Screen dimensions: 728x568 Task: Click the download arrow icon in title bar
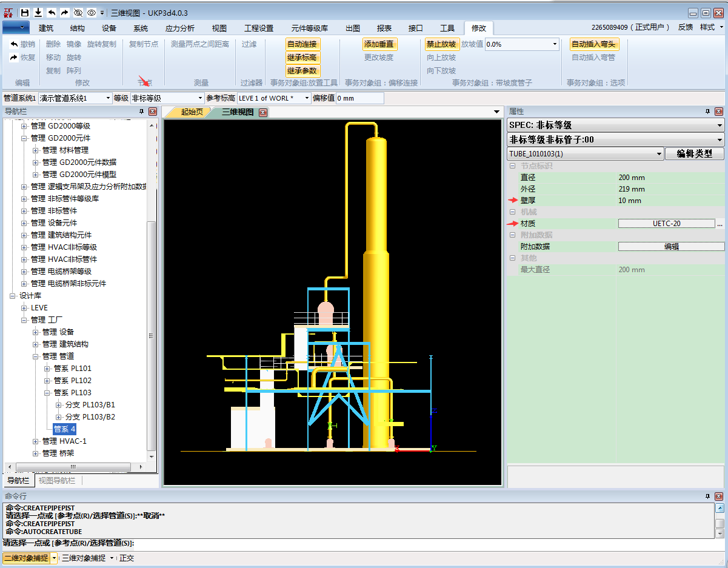point(38,12)
